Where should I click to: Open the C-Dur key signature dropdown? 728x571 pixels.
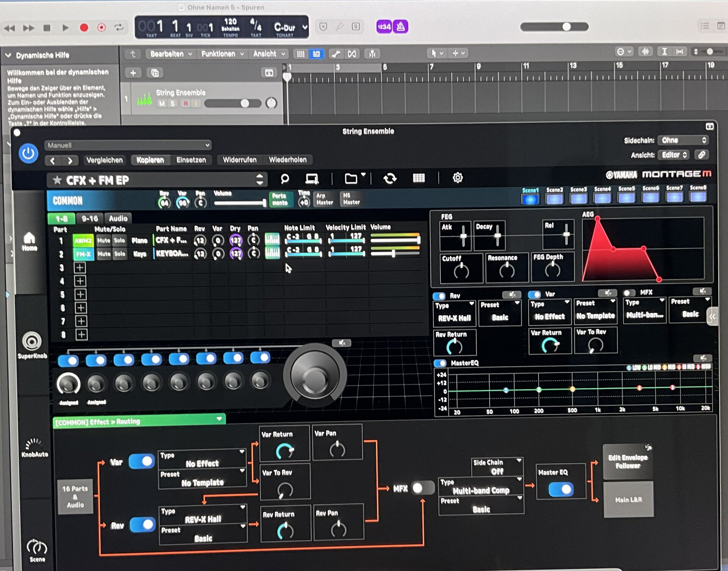click(290, 27)
